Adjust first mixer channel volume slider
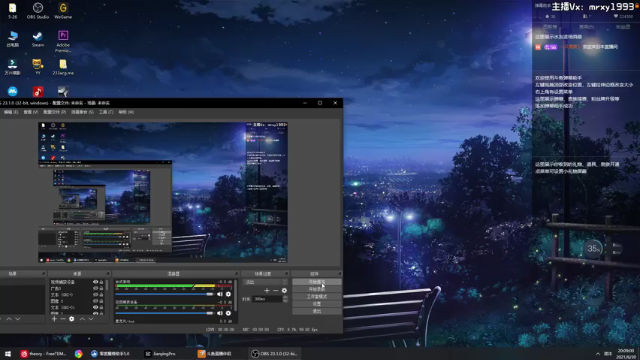 point(164,294)
